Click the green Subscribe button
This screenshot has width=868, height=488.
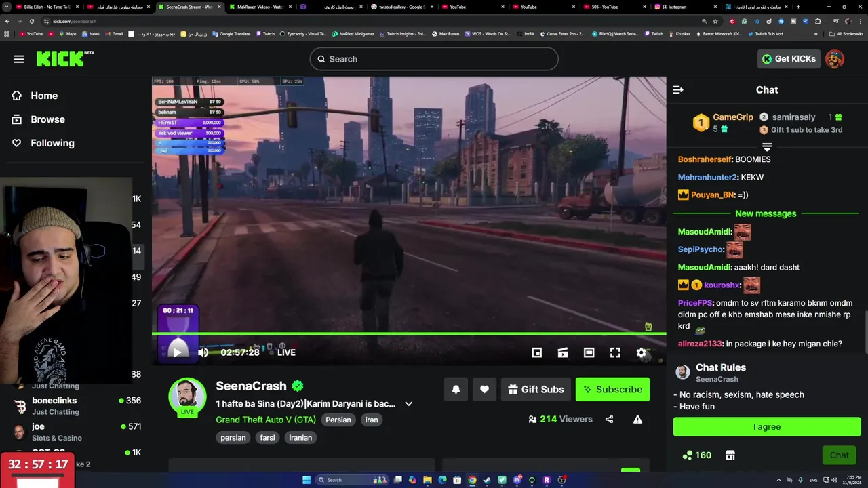click(612, 389)
